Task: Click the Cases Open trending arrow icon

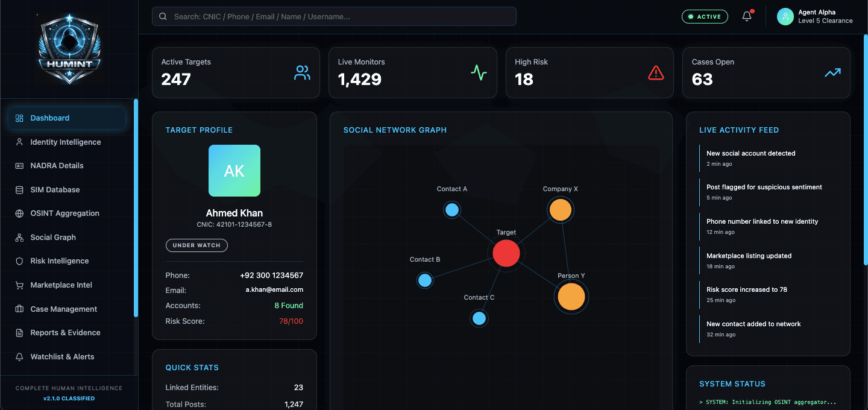Action: (x=832, y=73)
